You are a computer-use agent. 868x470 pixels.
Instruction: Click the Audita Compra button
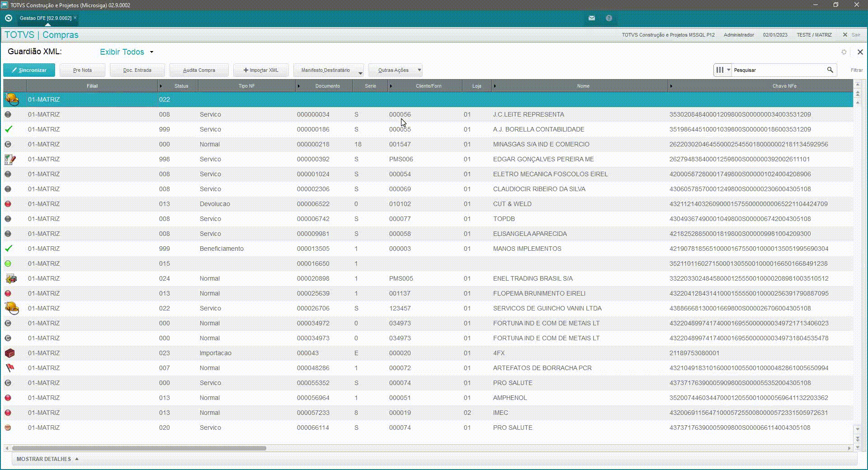click(x=199, y=70)
